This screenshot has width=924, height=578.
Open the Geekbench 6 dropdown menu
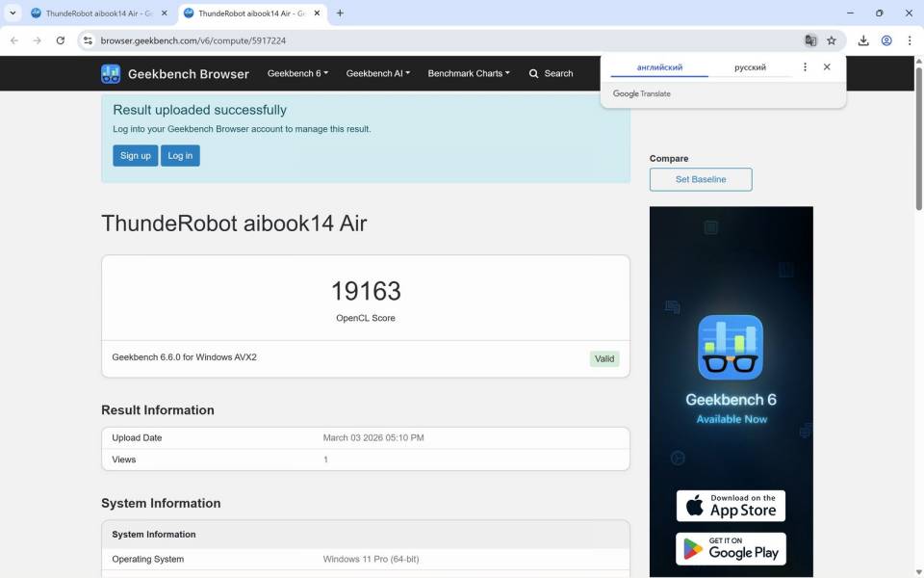(x=297, y=73)
